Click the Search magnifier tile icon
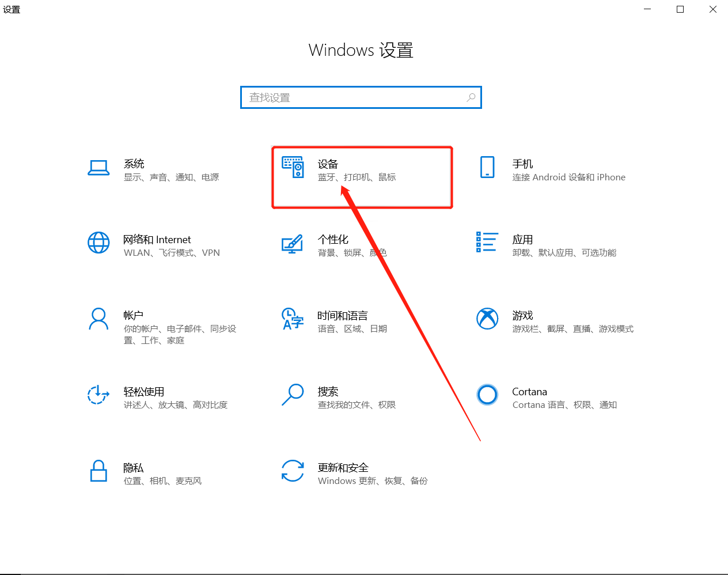The width and height of the screenshot is (728, 575). point(293,395)
